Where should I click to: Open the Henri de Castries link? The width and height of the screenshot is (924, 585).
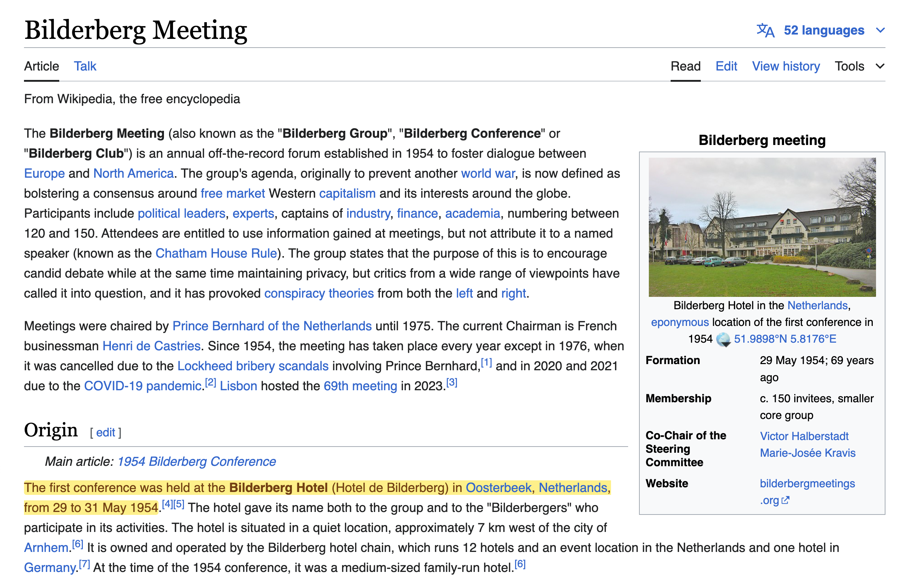152,346
